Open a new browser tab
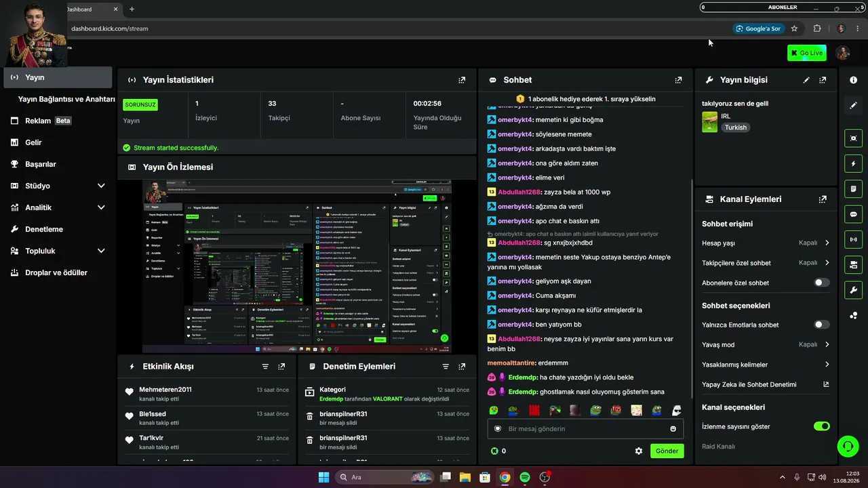868x488 pixels. [x=132, y=9]
